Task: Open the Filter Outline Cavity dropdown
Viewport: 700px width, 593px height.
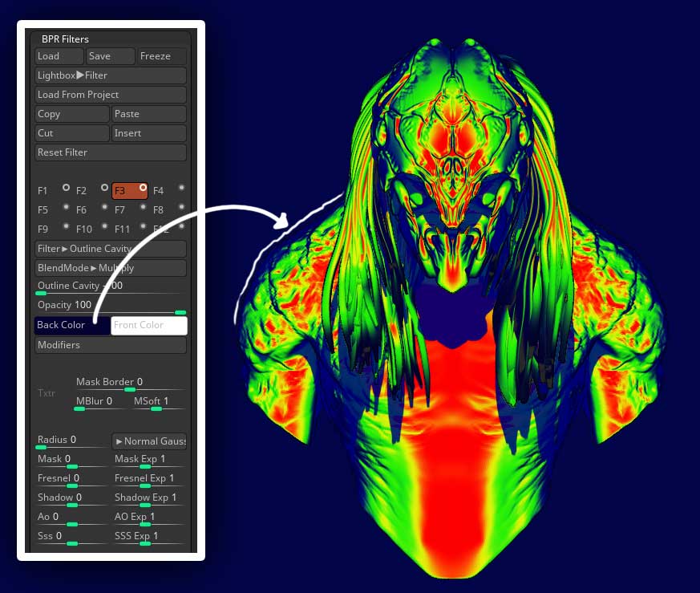Action: (x=111, y=249)
